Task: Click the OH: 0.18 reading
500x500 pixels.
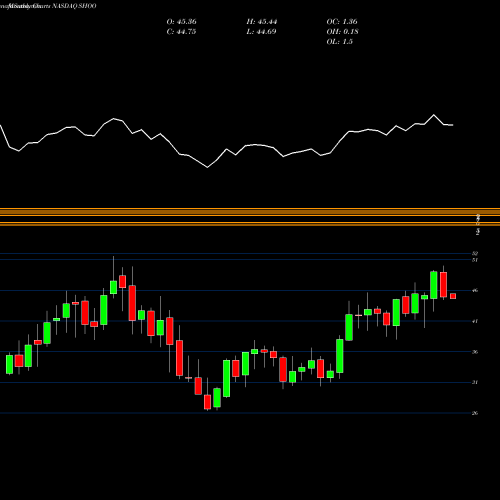Action: 342,32
